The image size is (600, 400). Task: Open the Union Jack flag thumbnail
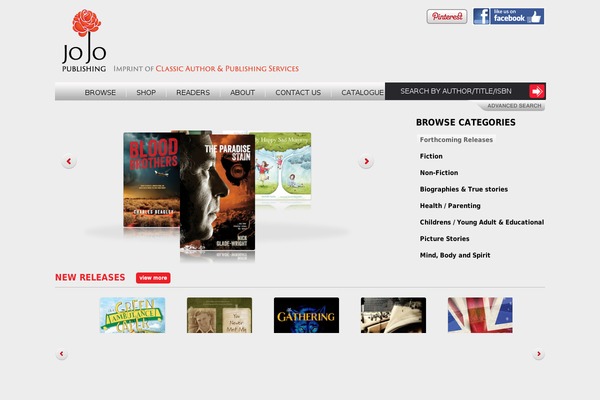[x=480, y=315]
